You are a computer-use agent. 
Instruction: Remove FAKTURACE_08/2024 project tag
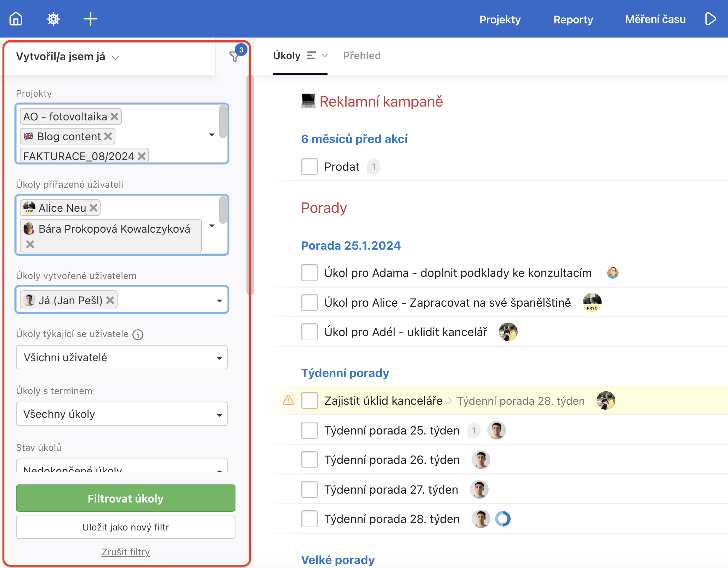click(142, 156)
